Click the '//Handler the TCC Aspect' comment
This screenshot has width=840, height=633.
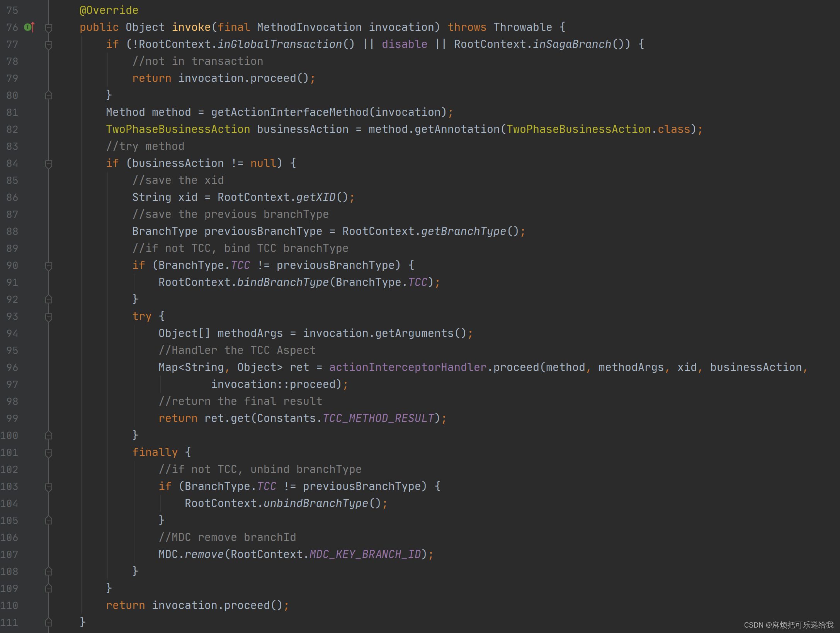pos(237,351)
